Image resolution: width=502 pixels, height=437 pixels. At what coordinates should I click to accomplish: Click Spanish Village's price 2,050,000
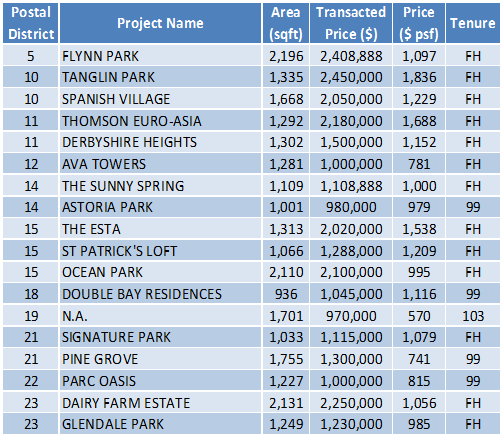[x=351, y=99]
